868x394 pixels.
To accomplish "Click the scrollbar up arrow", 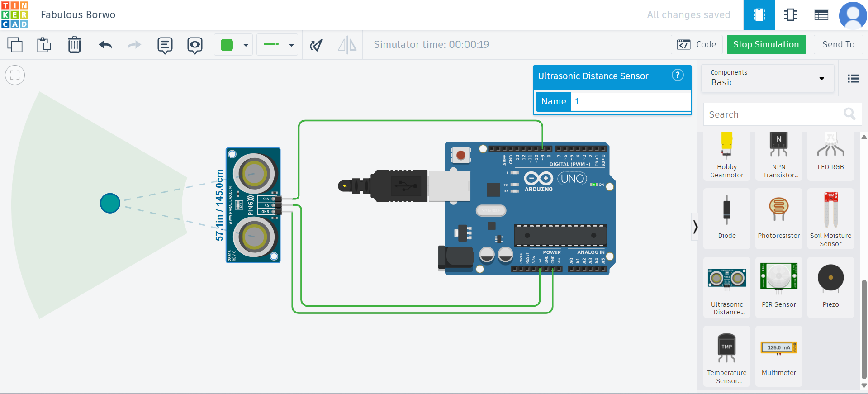I will point(864,137).
